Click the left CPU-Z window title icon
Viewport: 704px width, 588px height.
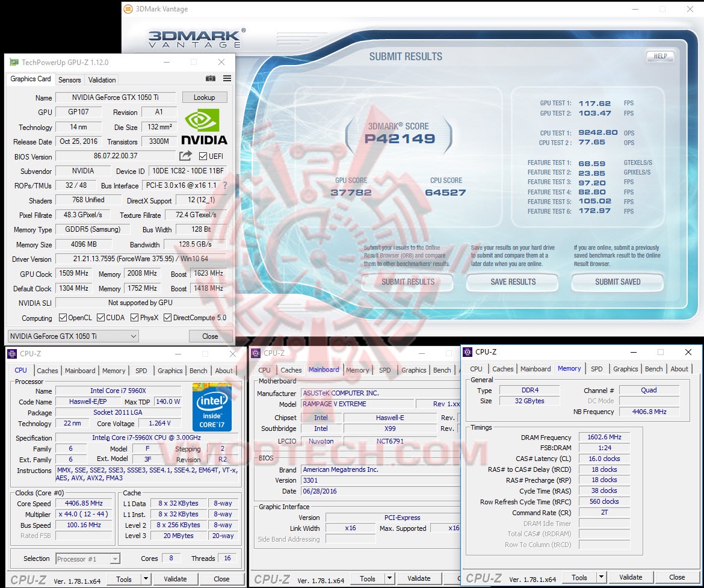pyautogui.click(x=12, y=353)
